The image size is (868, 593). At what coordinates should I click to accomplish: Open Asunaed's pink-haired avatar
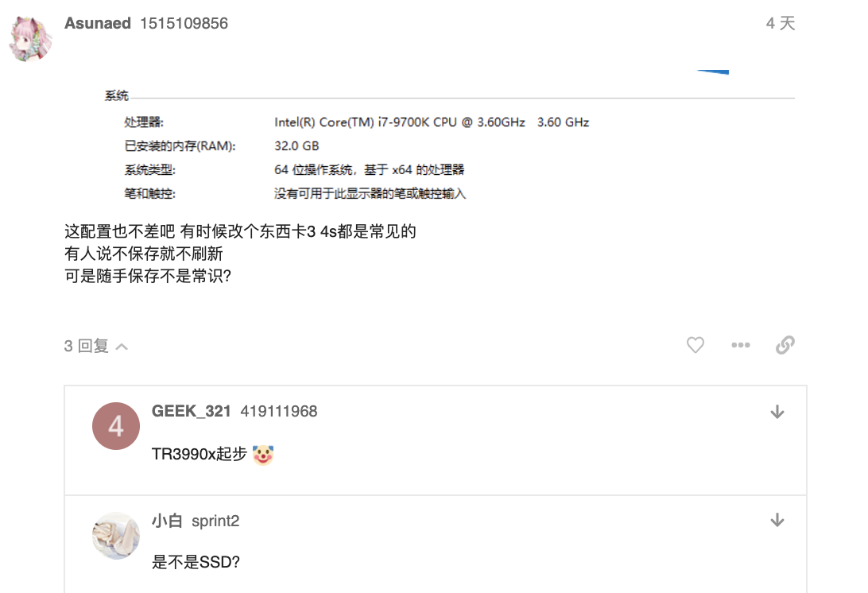click(x=31, y=39)
